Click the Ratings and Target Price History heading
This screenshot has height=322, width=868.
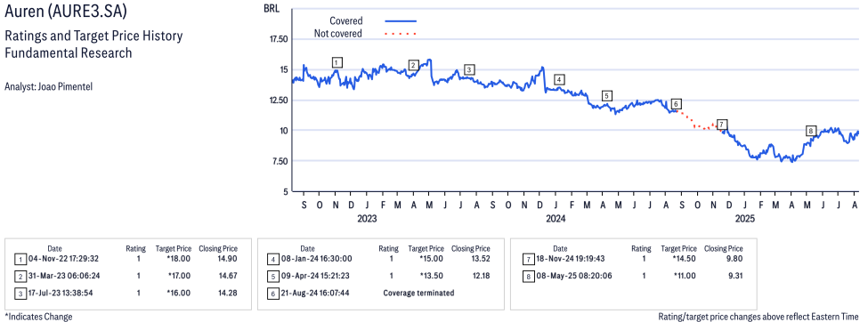(x=93, y=36)
